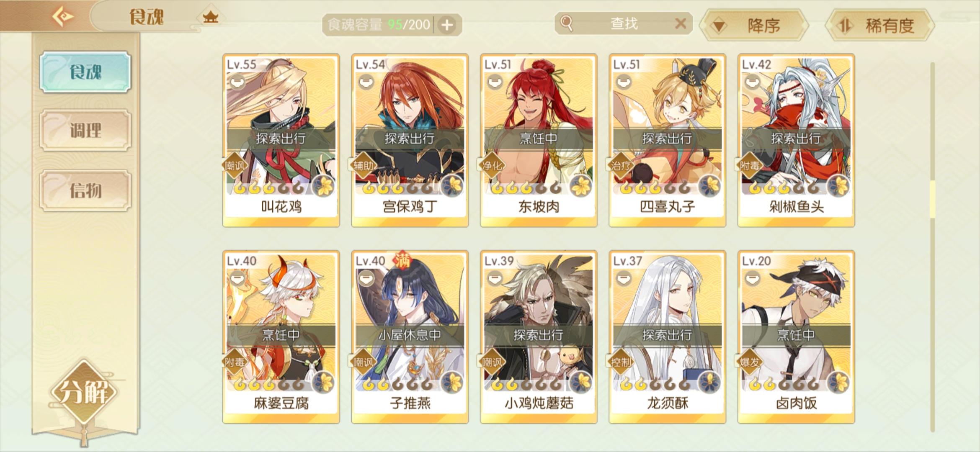Tap the plus icon to expand capacity
The height and width of the screenshot is (452, 980).
click(x=447, y=25)
